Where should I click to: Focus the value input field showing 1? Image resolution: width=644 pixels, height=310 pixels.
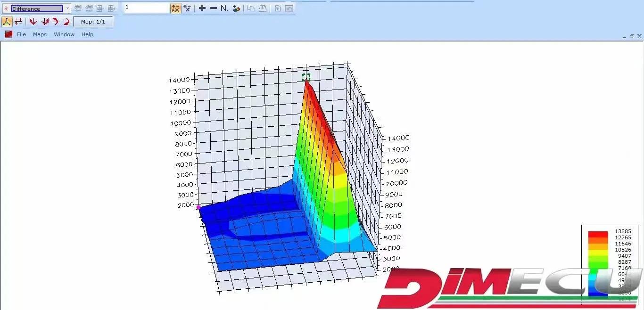[146, 8]
